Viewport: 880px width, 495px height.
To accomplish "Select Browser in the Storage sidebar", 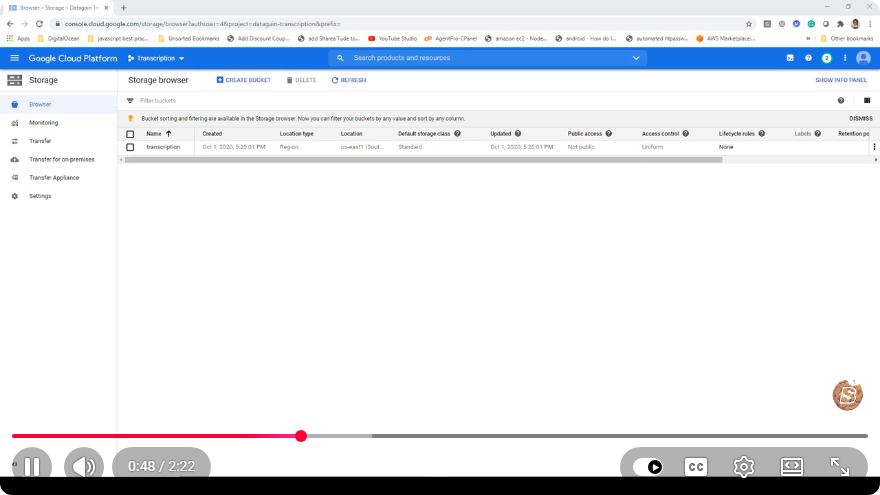I will pos(58,104).
